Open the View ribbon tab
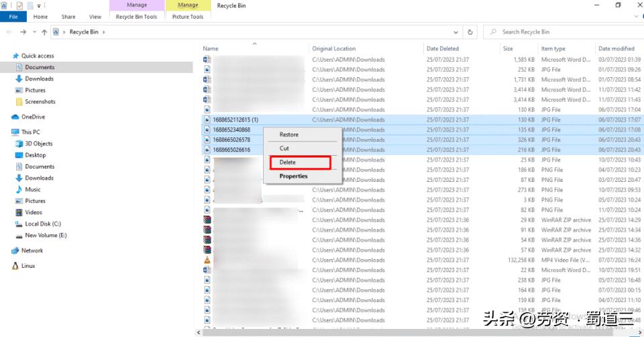The width and height of the screenshot is (644, 337). [x=95, y=17]
